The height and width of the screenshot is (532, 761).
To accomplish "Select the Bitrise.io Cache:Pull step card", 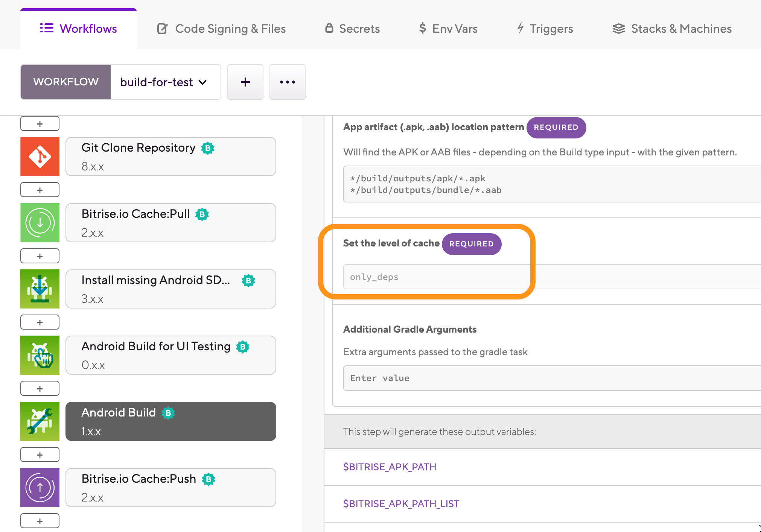I will pyautogui.click(x=171, y=223).
